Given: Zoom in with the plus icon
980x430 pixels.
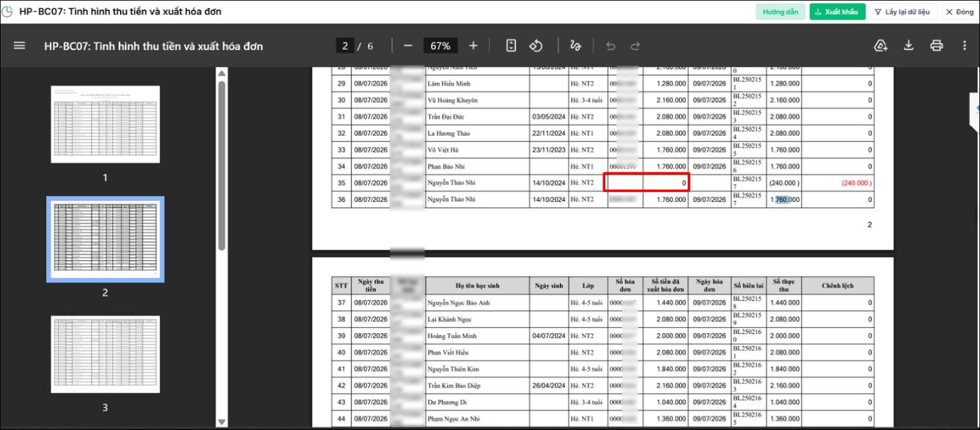Looking at the screenshot, I should tap(473, 46).
